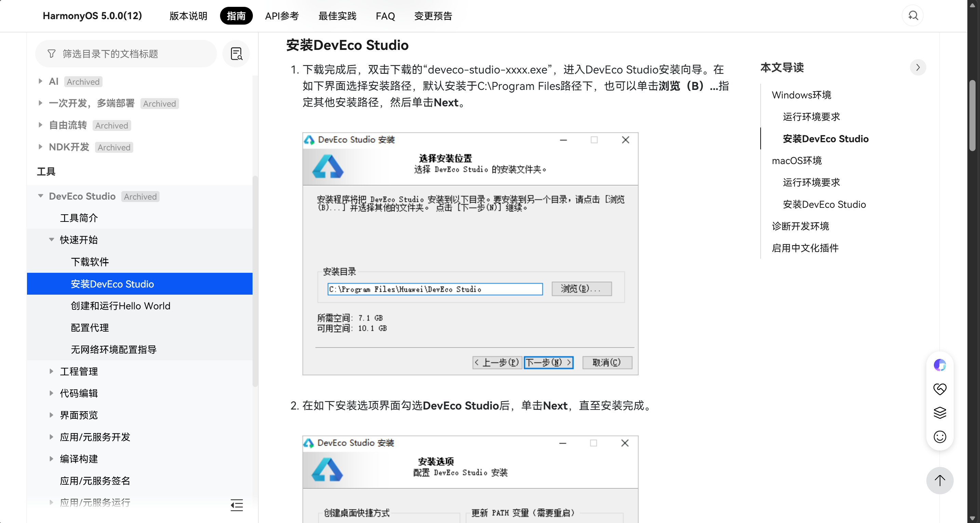Click the page vertical scrollbar thumb

coord(972,115)
